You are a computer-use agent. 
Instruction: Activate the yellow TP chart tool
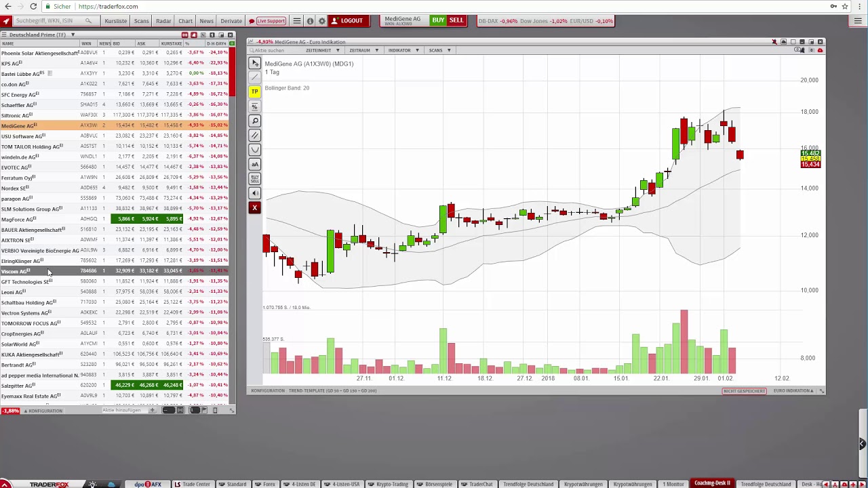click(x=255, y=91)
